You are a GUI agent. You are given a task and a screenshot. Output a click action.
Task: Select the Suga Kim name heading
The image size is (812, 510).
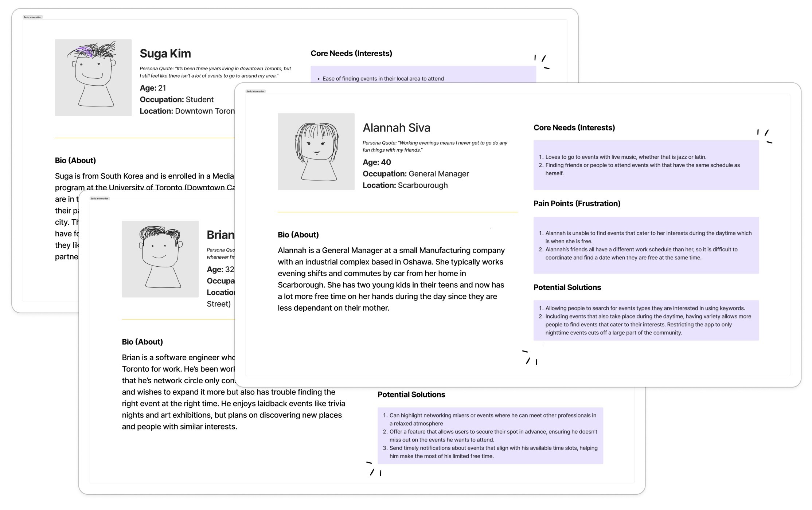[165, 54]
